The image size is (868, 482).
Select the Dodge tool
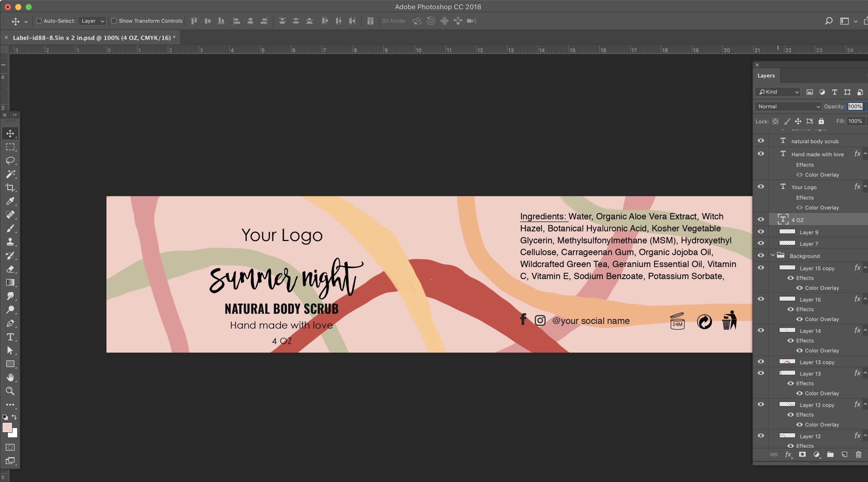point(10,310)
